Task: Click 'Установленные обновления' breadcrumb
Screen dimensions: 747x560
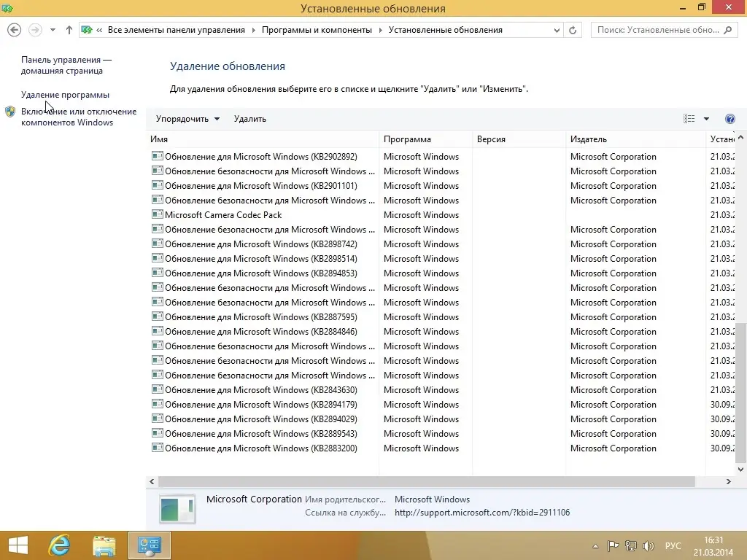Action: coord(446,30)
